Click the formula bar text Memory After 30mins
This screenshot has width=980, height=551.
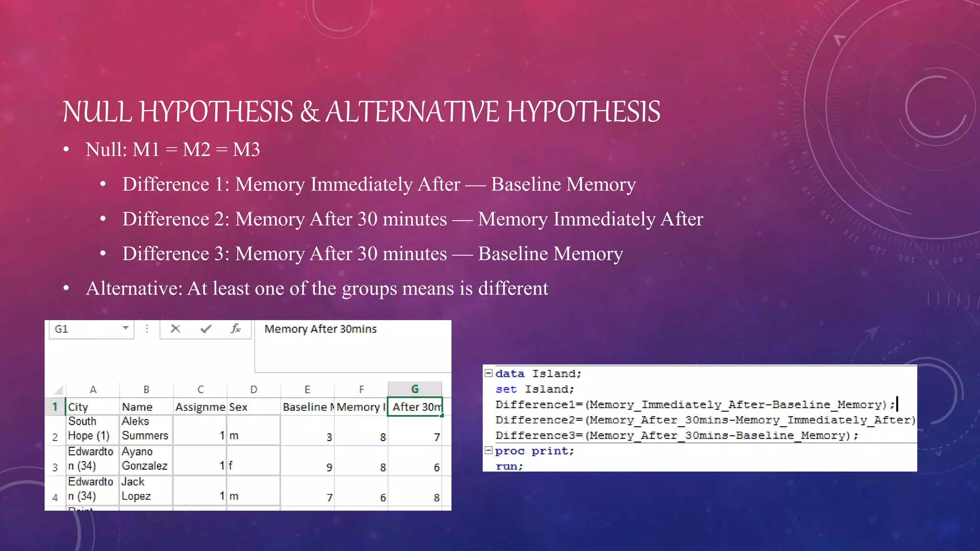[320, 329]
